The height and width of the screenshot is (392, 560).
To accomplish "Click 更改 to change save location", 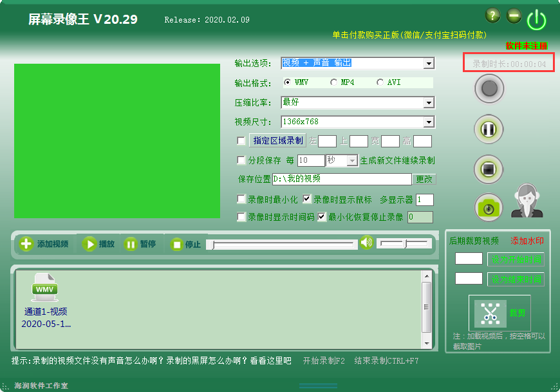I will 424,179.
